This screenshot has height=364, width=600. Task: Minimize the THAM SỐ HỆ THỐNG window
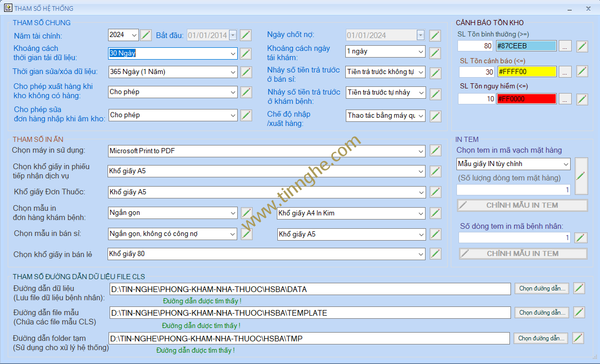[x=570, y=9]
